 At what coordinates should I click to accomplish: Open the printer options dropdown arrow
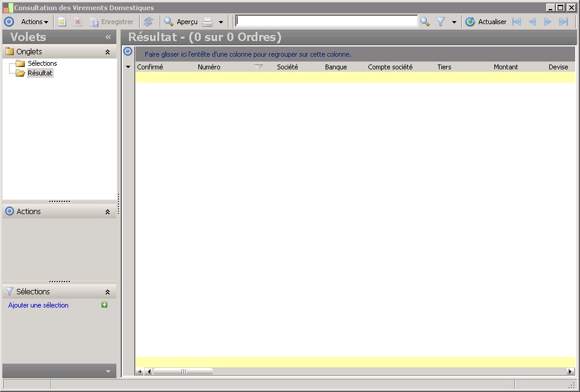221,22
